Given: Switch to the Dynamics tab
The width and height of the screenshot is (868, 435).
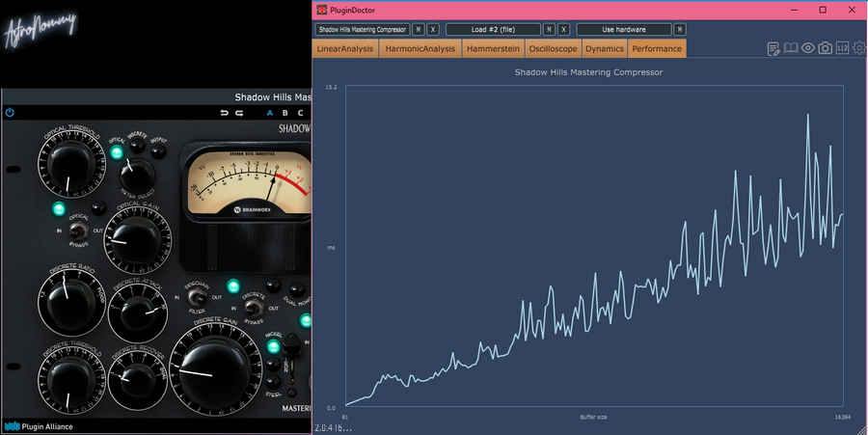Looking at the screenshot, I should point(605,48).
